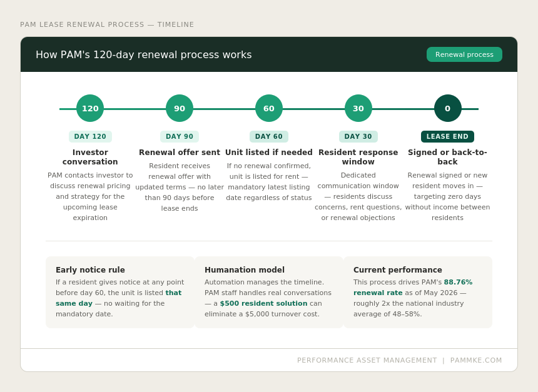Select the 120 timeline circle marker

tap(90, 108)
